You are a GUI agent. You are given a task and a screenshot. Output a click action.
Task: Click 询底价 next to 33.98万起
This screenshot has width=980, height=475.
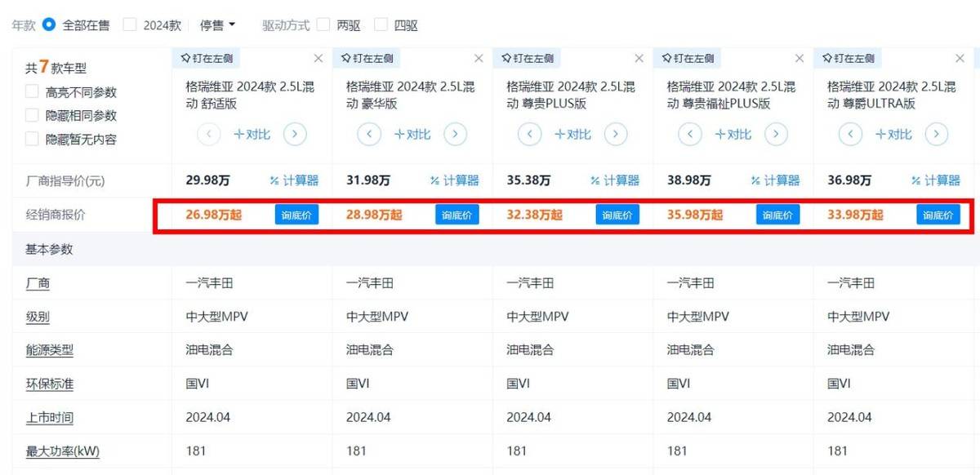click(x=938, y=215)
